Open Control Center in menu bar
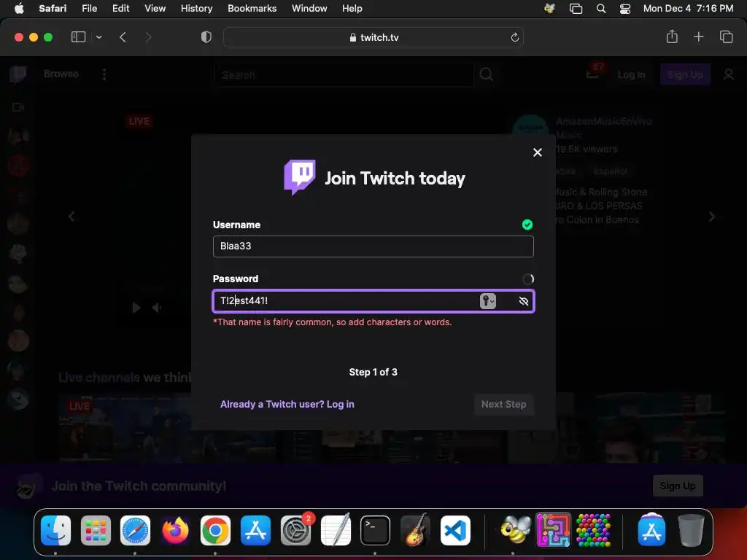Image resolution: width=747 pixels, height=560 pixels. (625, 9)
